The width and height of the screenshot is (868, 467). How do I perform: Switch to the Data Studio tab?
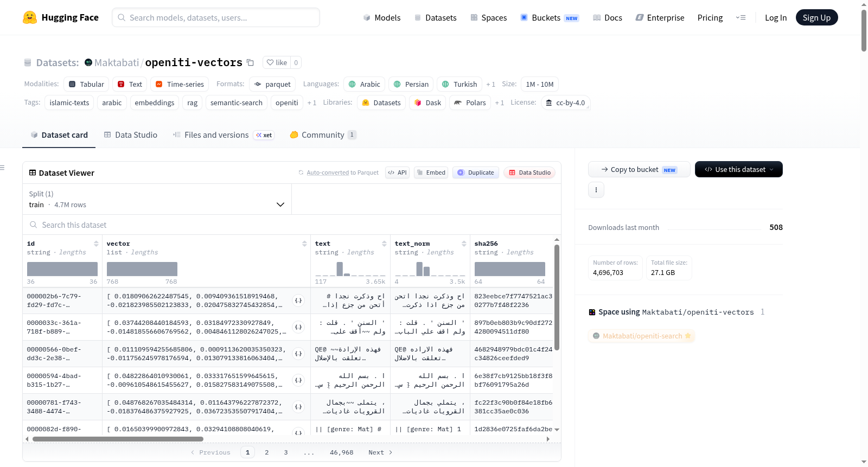131,135
